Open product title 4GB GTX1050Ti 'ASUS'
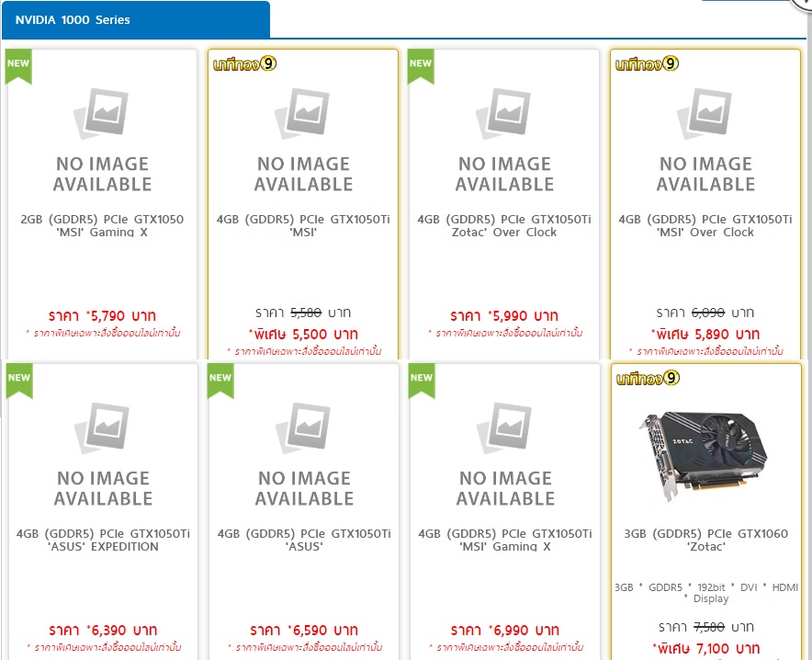 [x=305, y=540]
